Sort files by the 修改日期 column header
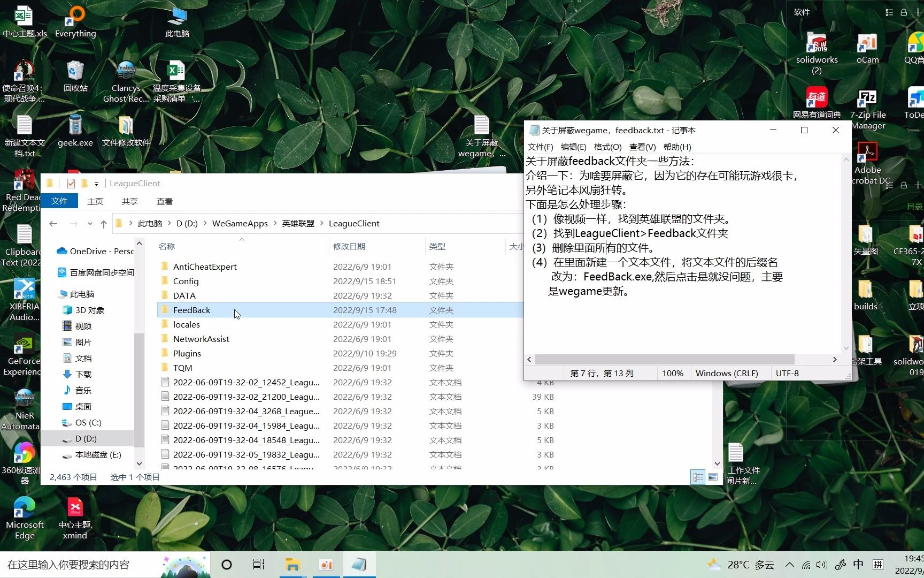924x578 pixels. 377,246
